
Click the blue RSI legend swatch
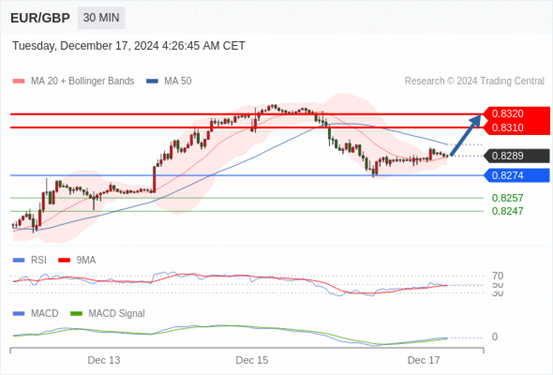click(19, 260)
